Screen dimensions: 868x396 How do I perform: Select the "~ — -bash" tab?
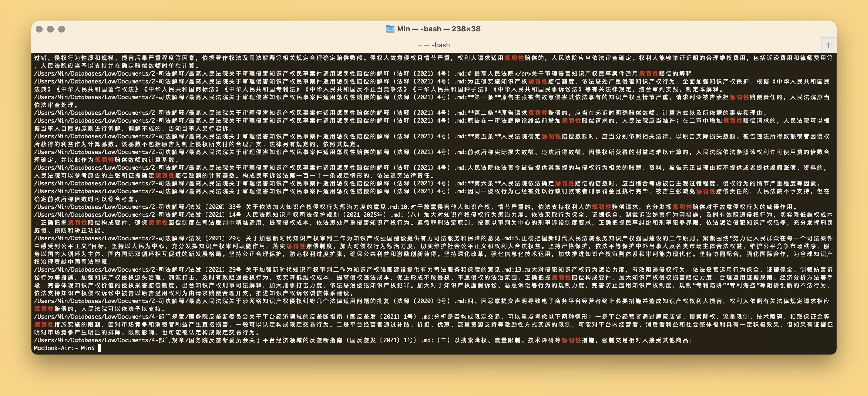pos(434,45)
